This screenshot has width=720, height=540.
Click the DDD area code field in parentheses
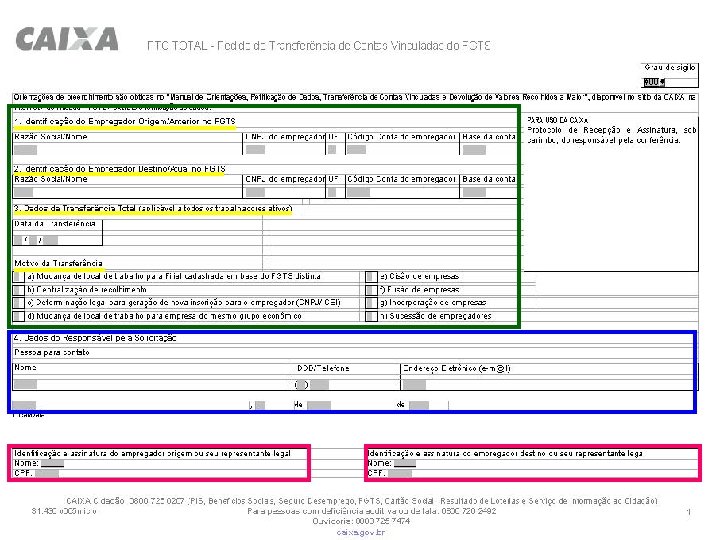pyautogui.click(x=301, y=385)
